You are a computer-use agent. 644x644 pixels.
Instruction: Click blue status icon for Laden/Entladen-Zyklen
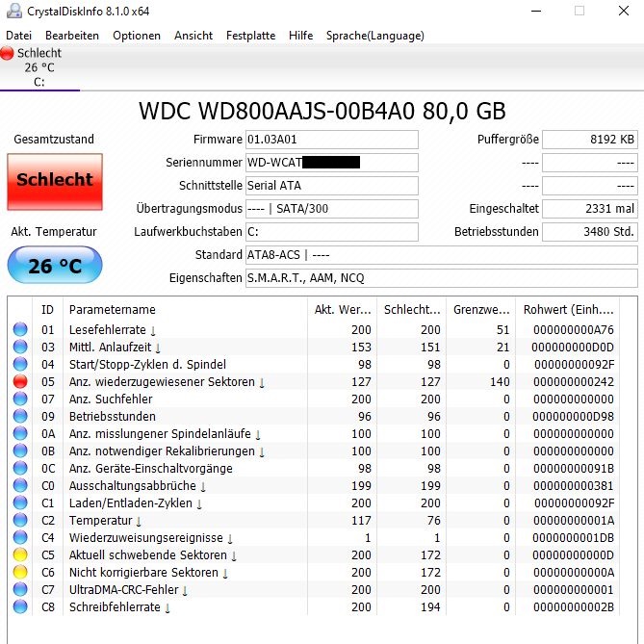tap(20, 502)
